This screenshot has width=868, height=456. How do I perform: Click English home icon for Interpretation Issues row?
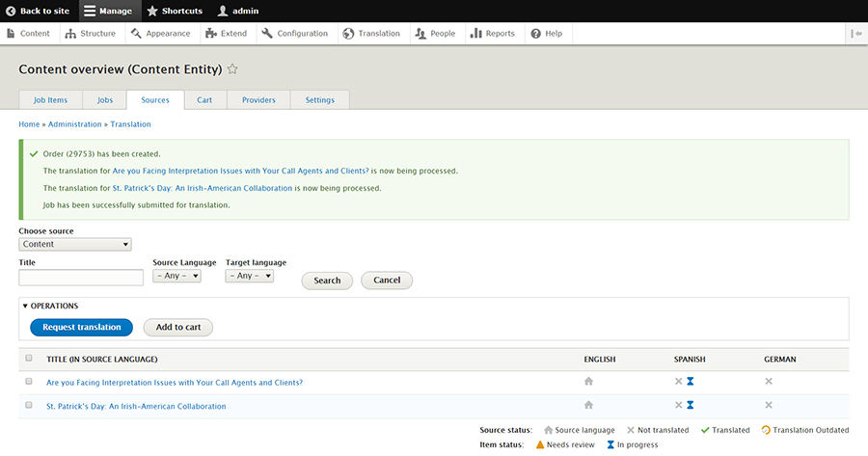tap(588, 382)
